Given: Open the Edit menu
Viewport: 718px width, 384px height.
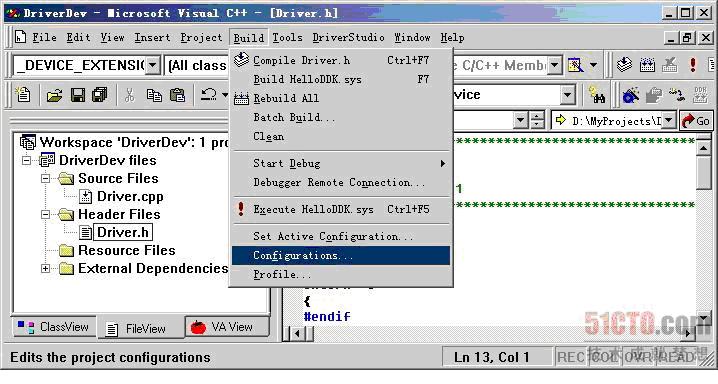Looking at the screenshot, I should 78,37.
